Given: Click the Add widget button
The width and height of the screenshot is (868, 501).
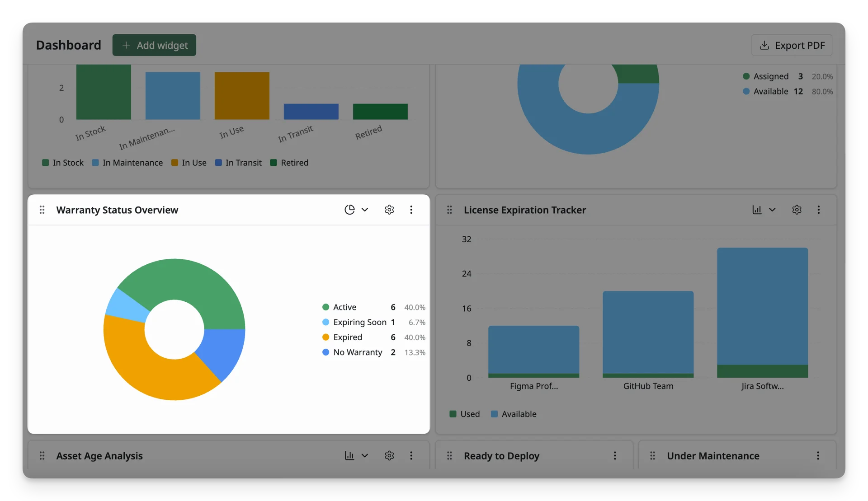Looking at the screenshot, I should (x=154, y=45).
